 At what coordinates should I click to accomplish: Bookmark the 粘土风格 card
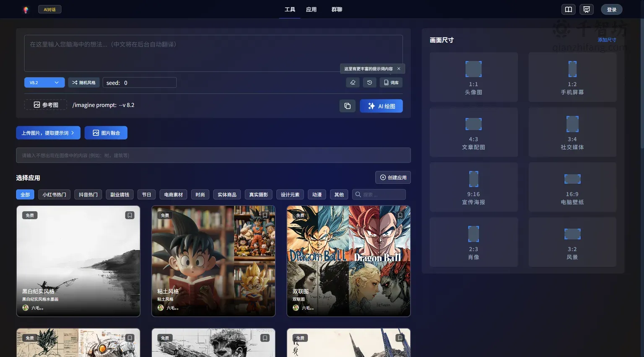click(265, 215)
